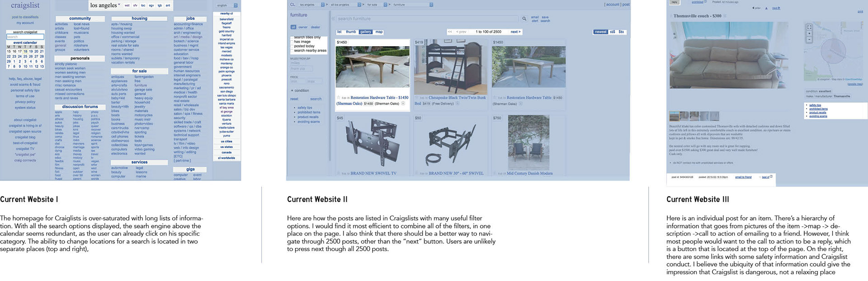This screenshot has width=868, height=281.
Task: Click the small 'w' beside los angeles
Action: [119, 5]
